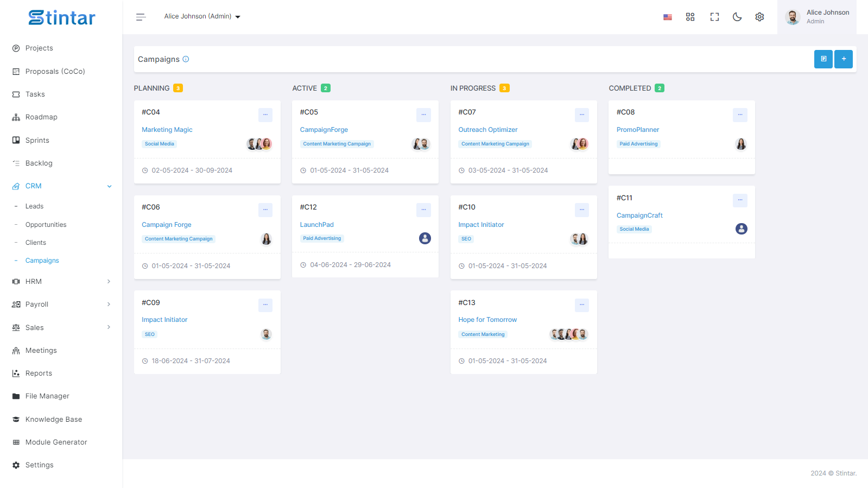
Task: Open the LaunchPad campaign
Action: pyautogui.click(x=317, y=225)
